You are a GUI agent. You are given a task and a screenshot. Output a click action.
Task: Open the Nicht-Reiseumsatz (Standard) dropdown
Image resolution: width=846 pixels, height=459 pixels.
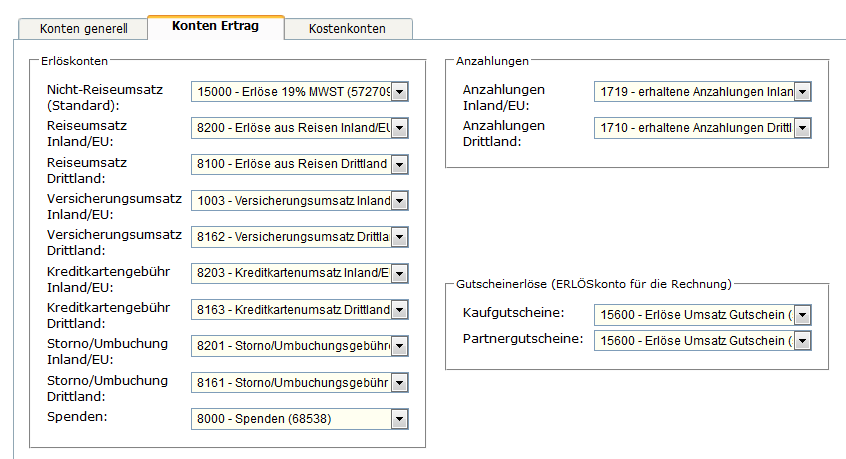[399, 93]
